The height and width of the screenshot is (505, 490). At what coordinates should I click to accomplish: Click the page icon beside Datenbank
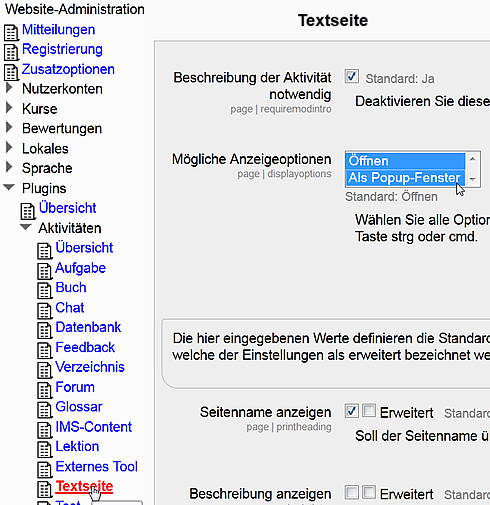tap(44, 330)
